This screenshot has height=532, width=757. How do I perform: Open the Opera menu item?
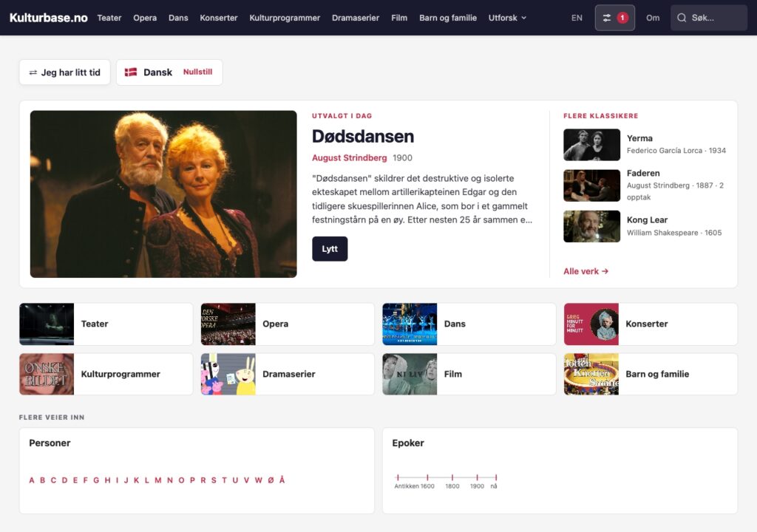tap(145, 18)
